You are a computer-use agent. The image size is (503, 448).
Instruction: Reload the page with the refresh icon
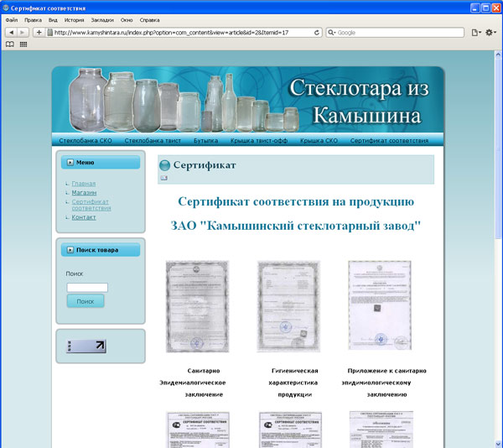pyautogui.click(x=317, y=33)
